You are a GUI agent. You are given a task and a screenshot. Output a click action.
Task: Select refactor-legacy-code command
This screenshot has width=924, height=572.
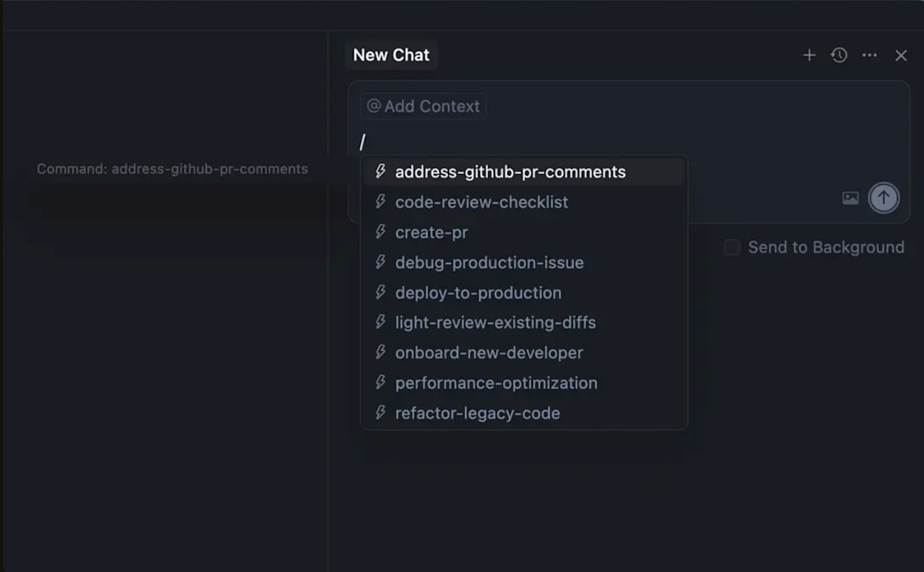click(x=477, y=413)
